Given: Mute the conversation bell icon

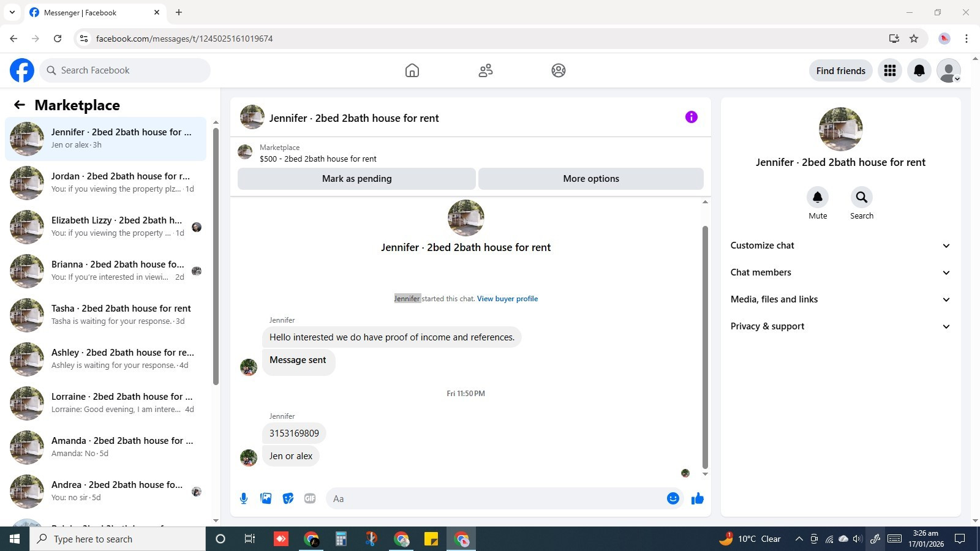Looking at the screenshot, I should pos(818,197).
